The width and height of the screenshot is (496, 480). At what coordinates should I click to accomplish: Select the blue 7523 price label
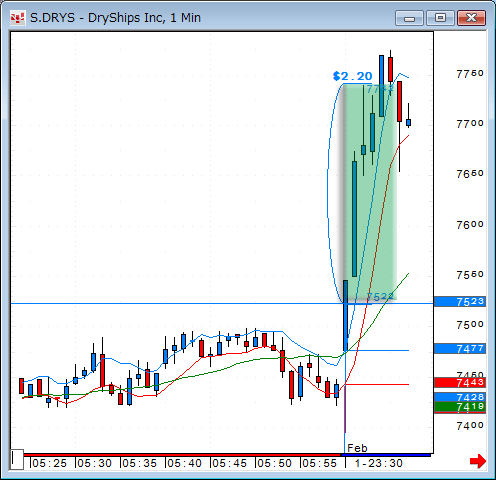click(460, 302)
